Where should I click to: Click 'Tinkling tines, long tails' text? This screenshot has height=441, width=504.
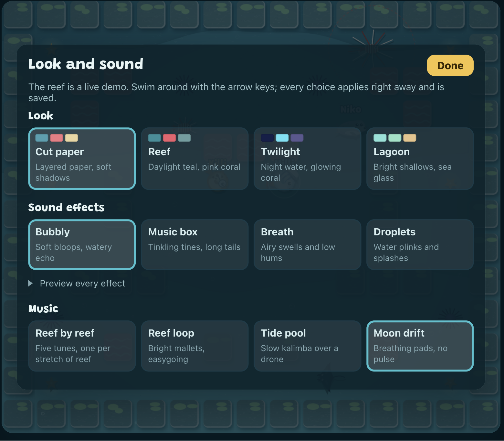tap(194, 247)
